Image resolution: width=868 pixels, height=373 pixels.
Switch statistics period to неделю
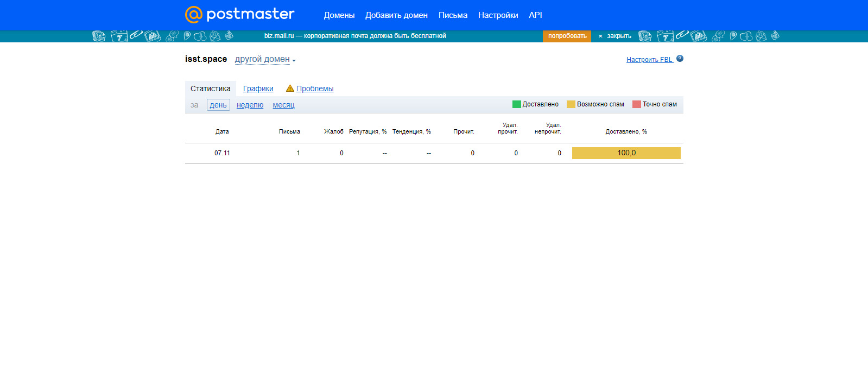[250, 105]
